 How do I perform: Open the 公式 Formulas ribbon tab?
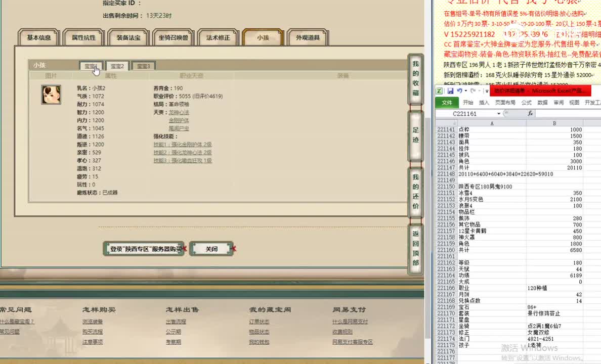(x=526, y=102)
